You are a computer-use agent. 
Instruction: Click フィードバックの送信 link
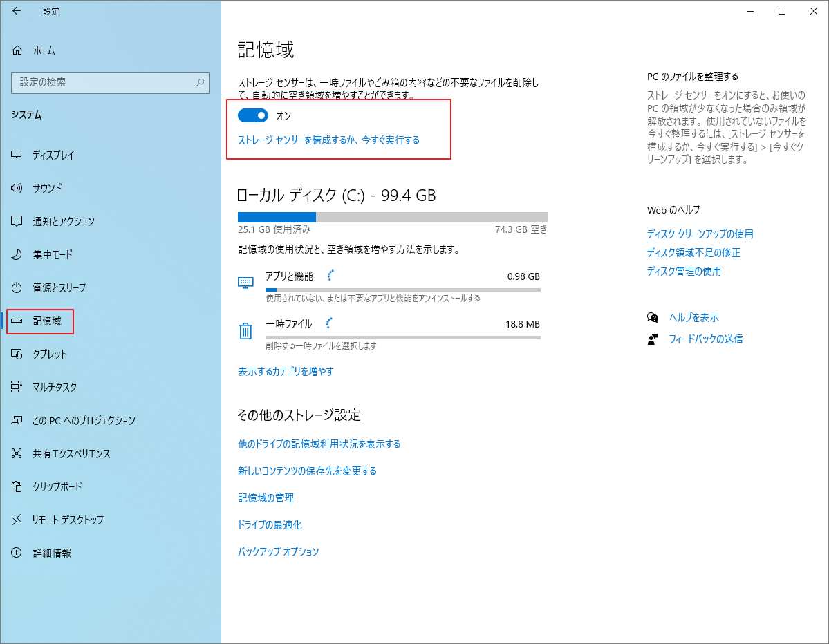tap(706, 339)
